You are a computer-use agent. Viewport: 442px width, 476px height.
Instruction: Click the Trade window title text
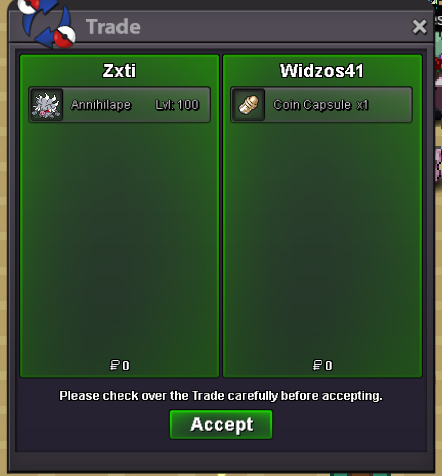(113, 27)
